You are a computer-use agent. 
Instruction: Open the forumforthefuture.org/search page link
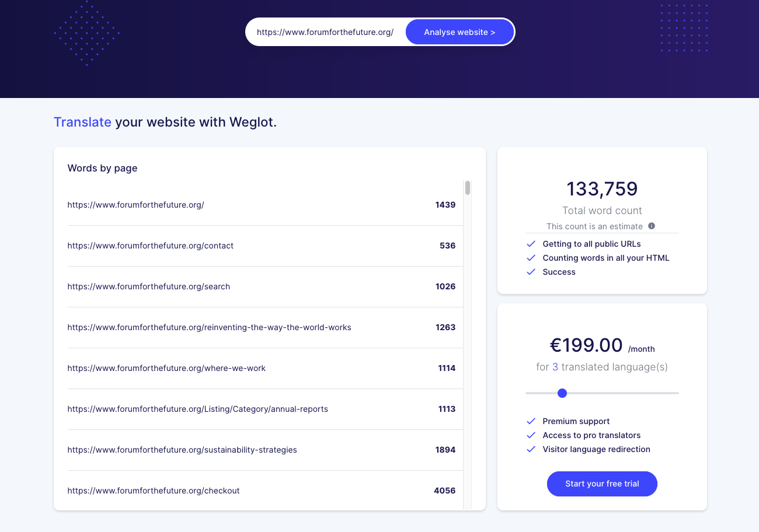pos(149,286)
